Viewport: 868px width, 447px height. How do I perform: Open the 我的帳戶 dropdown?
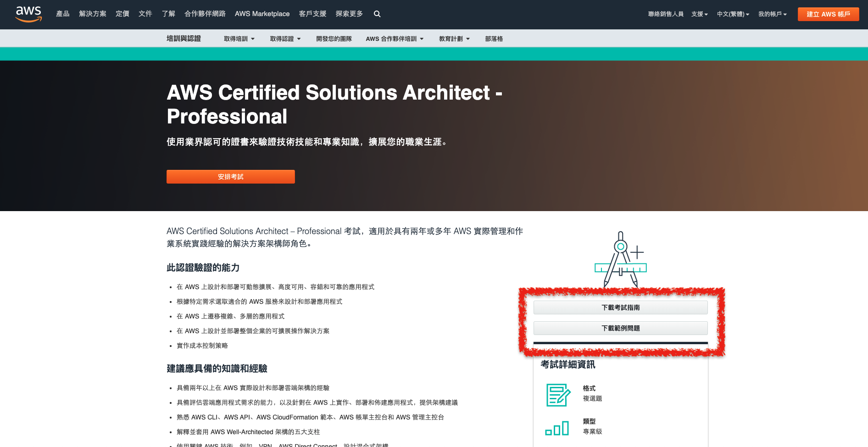[772, 14]
